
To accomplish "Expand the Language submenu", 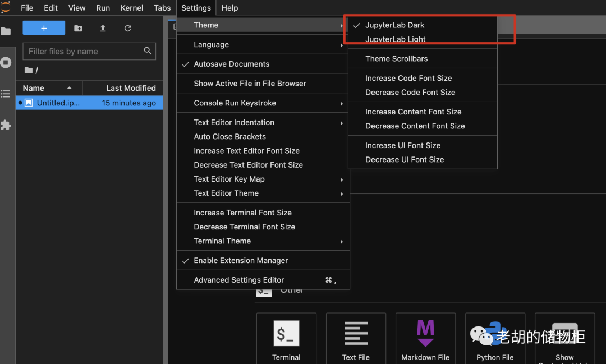I will tap(263, 45).
